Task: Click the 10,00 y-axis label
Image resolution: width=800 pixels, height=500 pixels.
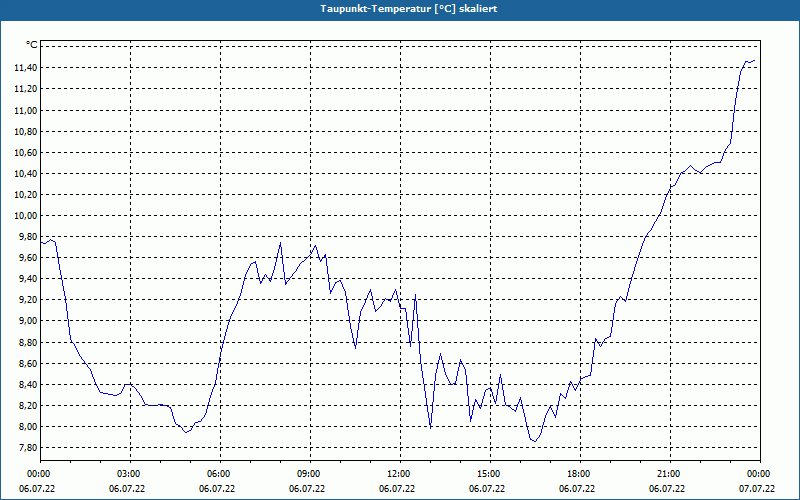Action: tap(27, 215)
